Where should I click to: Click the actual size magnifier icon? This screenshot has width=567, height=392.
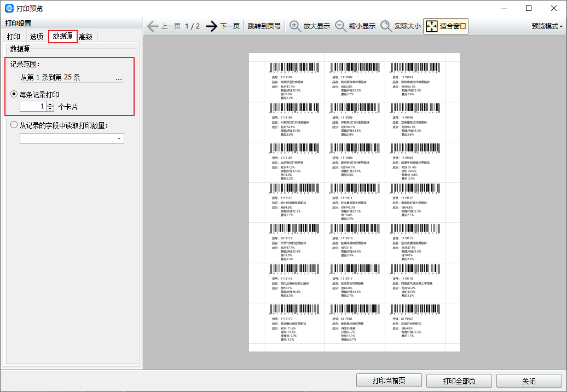coord(386,26)
